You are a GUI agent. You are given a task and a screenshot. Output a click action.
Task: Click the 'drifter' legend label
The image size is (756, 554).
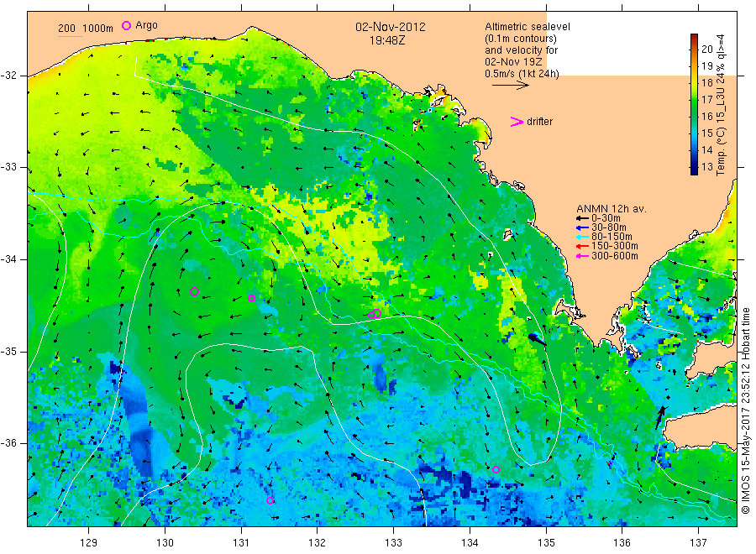[539, 122]
